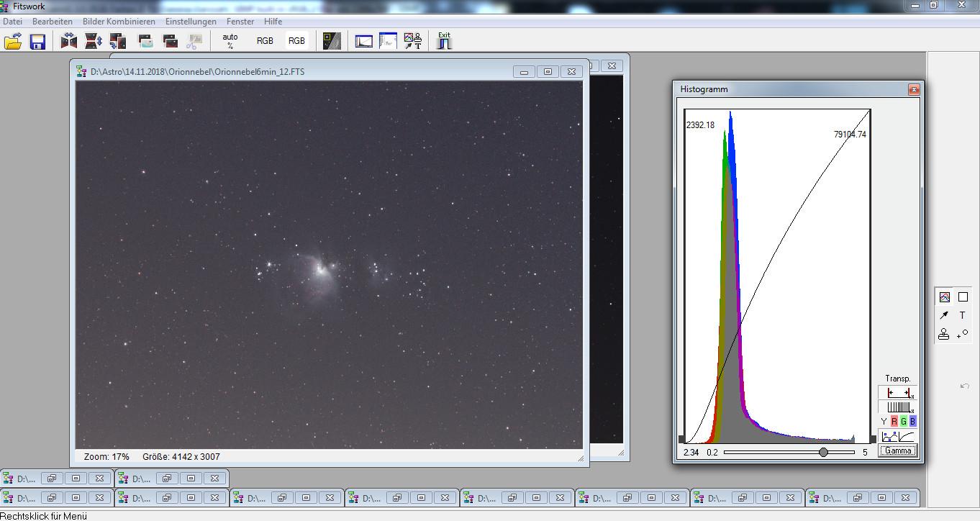Click the black point marker below histogram
Image resolution: width=980 pixels, height=521 pixels.
[x=681, y=438]
